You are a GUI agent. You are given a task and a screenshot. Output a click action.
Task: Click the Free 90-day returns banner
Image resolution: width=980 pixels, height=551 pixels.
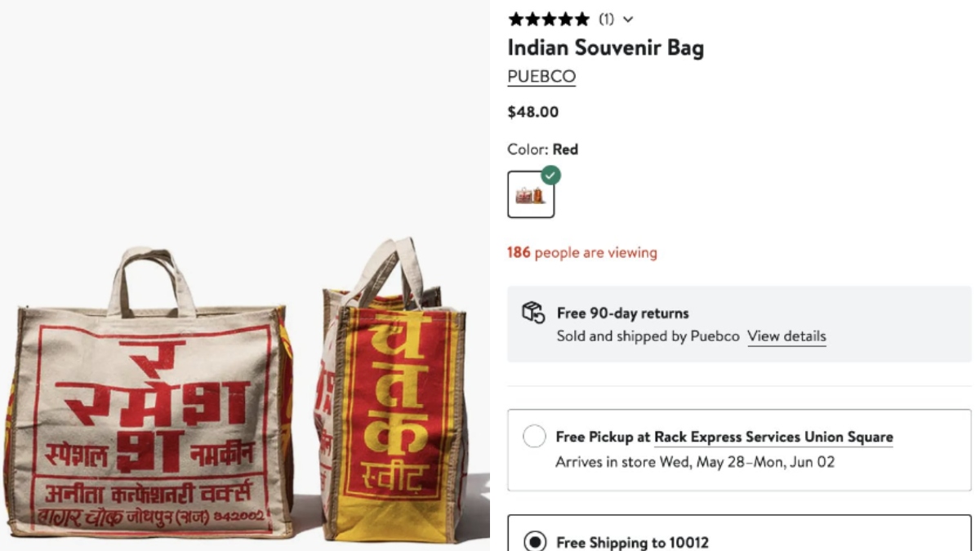[739, 324]
